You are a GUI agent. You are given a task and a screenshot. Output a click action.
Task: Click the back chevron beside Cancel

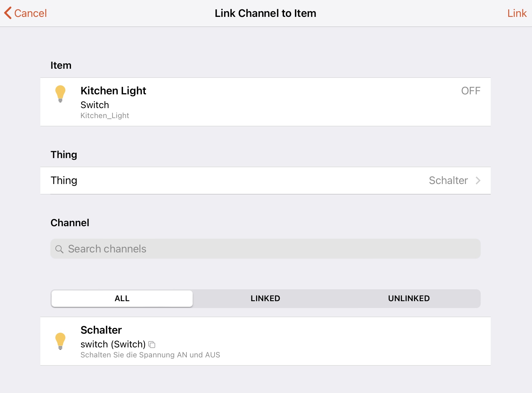pos(8,13)
